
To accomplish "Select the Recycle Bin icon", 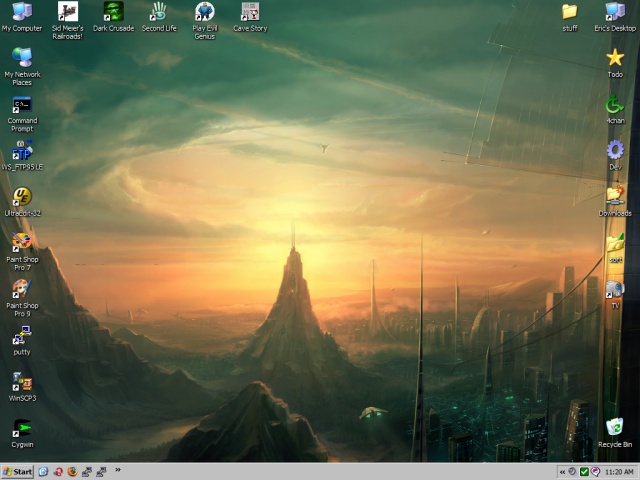I will point(615,433).
